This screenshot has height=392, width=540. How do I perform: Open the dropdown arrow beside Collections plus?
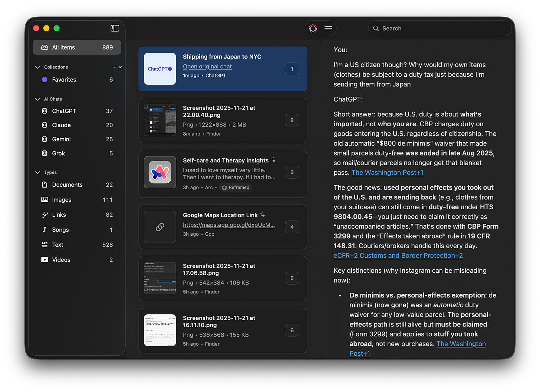pyautogui.click(x=121, y=67)
